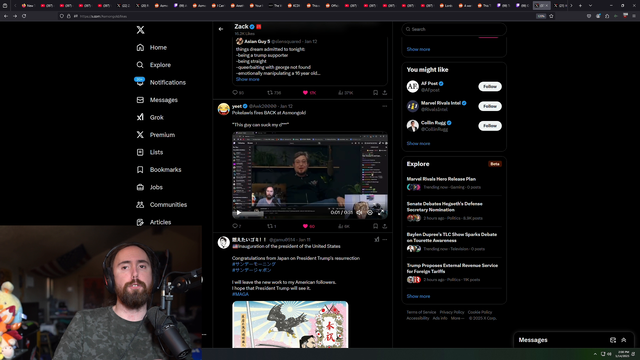This screenshot has width=640, height=360.
Task: Bookmark the Zack quoted post
Action: (376, 93)
